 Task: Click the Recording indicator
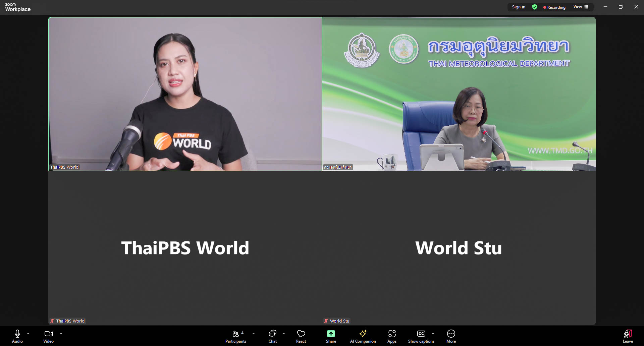pos(554,7)
